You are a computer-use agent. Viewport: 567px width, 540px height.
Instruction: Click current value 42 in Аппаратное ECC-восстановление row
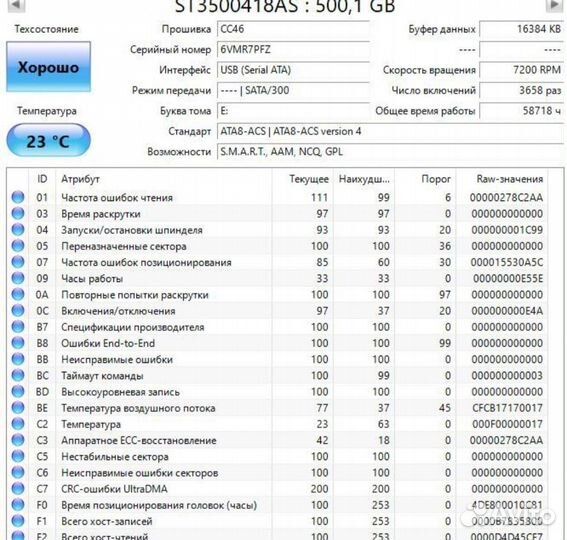point(322,440)
